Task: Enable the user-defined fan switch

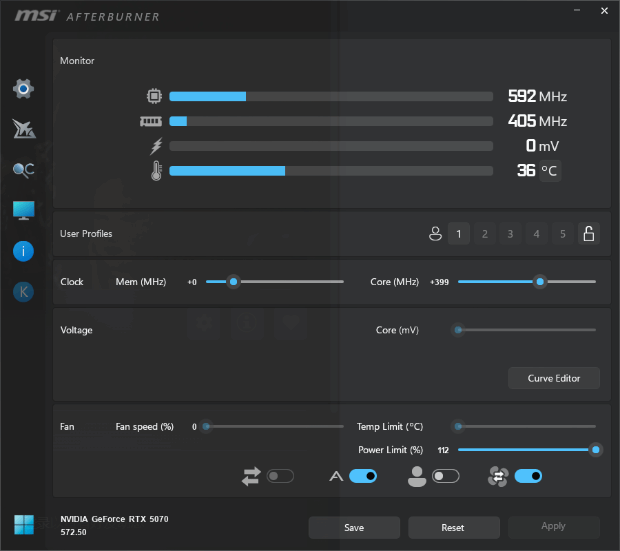Action: pos(446,476)
